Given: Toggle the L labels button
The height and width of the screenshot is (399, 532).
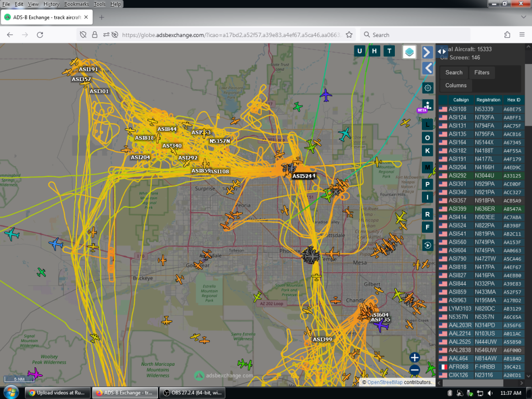Looking at the screenshot, I should pos(428,125).
